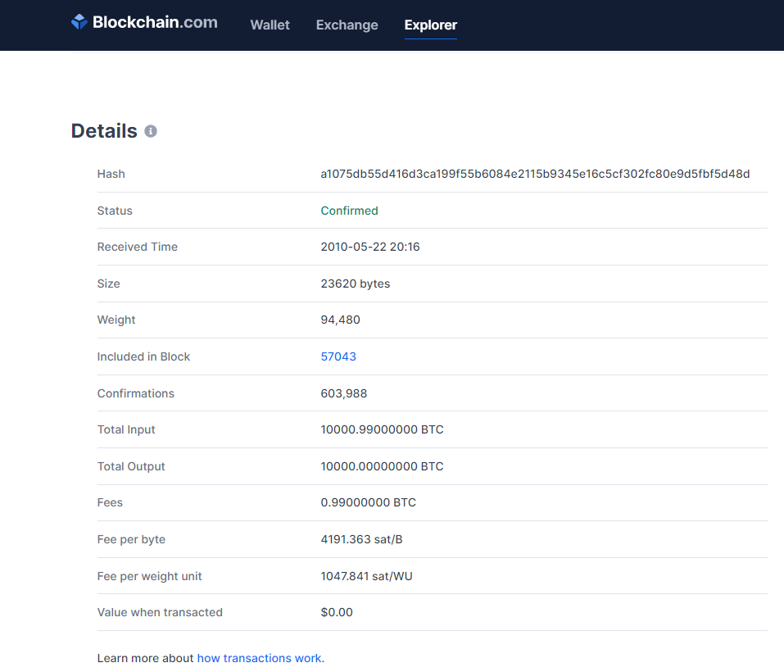Click the Value when transacted $0.00
The height and width of the screenshot is (672, 784).
337,612
